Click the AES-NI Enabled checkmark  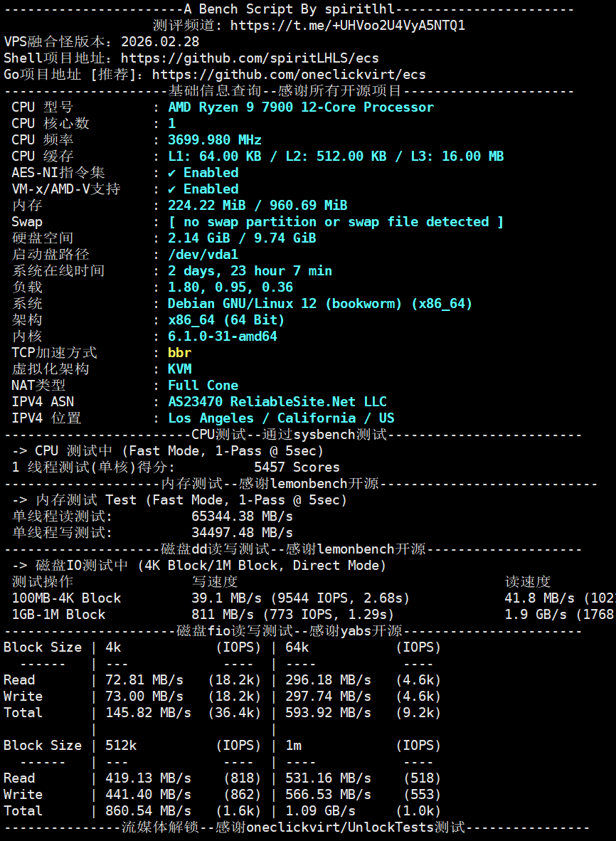(x=172, y=173)
